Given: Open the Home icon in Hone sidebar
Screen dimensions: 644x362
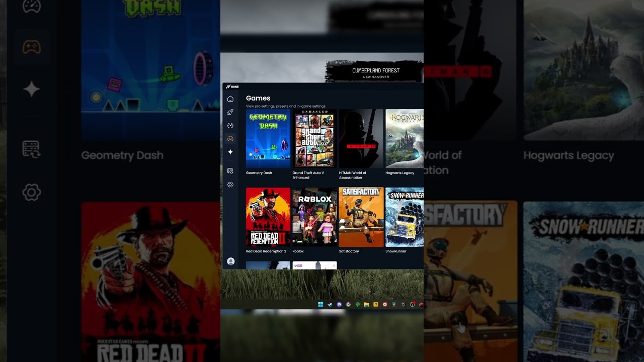Looking at the screenshot, I should (x=230, y=99).
